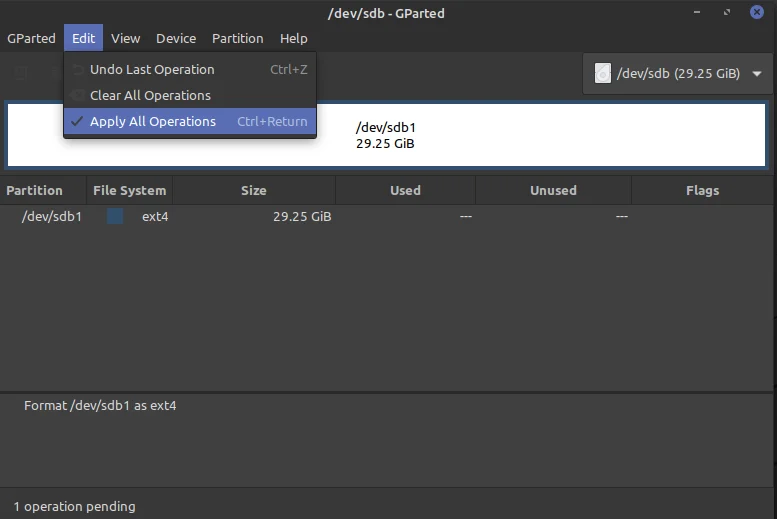Sort by the Unused column header

(x=553, y=190)
